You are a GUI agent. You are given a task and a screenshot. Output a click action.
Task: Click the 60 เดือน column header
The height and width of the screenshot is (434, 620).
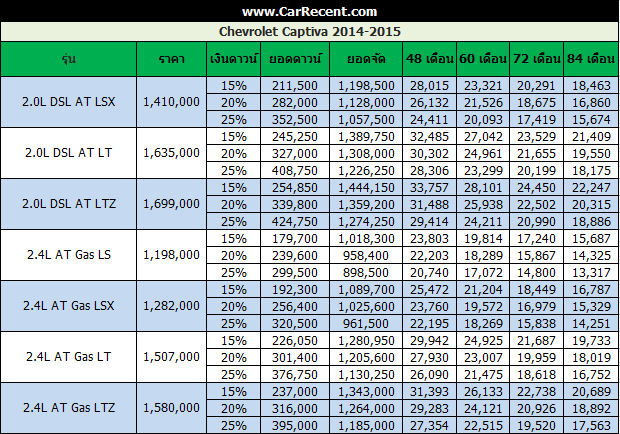click(483, 60)
